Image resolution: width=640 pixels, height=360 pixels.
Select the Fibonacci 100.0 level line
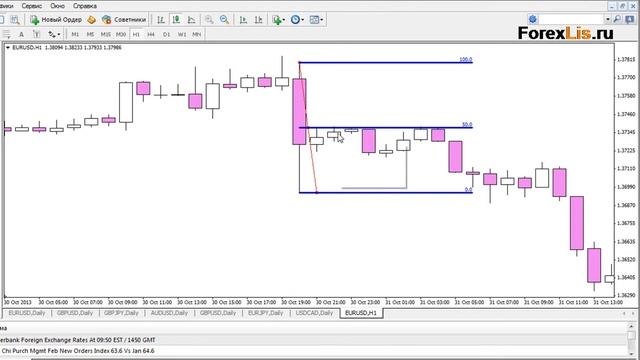pyautogui.click(x=386, y=62)
